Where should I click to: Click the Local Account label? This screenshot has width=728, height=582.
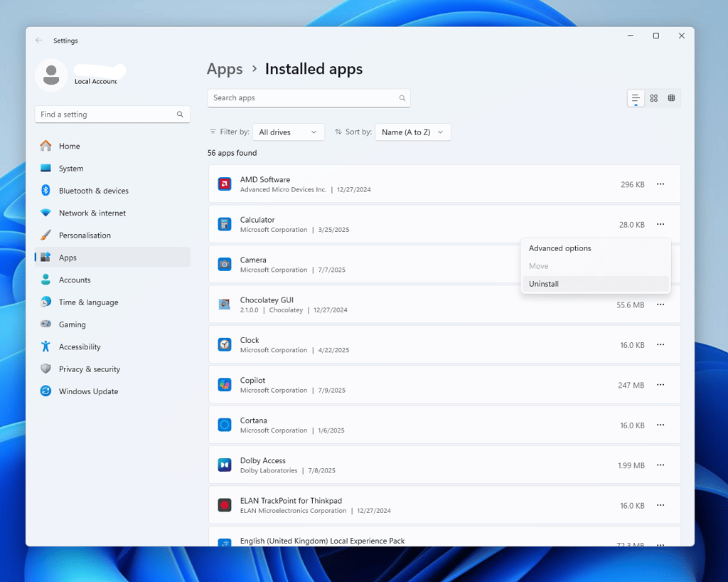coord(96,81)
